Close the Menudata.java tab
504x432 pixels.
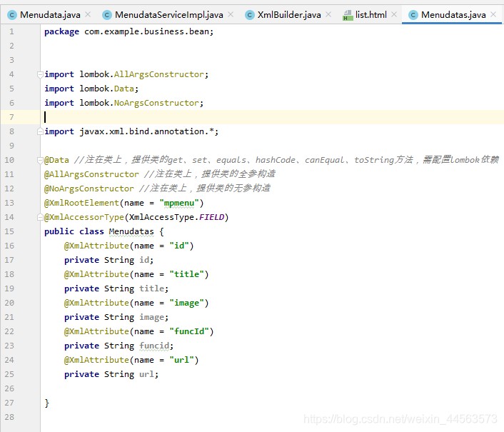click(x=88, y=14)
